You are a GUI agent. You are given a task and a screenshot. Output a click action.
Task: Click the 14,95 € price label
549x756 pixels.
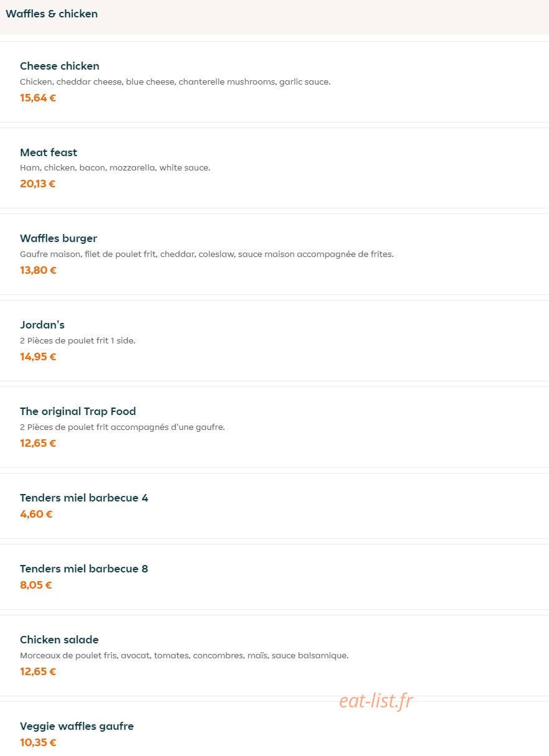(x=38, y=357)
